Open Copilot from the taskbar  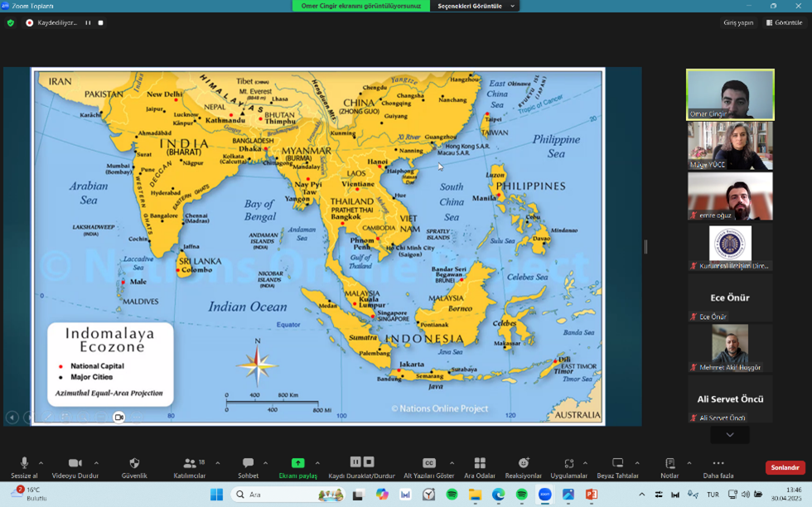coord(382,495)
